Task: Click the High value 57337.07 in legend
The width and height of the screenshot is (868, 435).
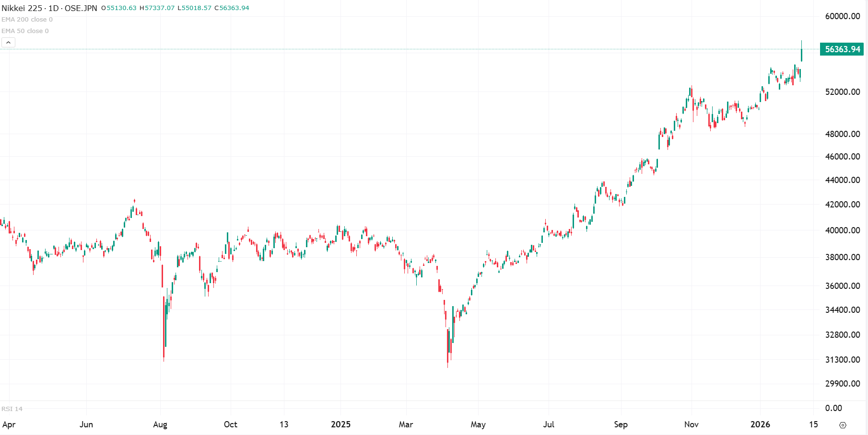Action: (160, 8)
